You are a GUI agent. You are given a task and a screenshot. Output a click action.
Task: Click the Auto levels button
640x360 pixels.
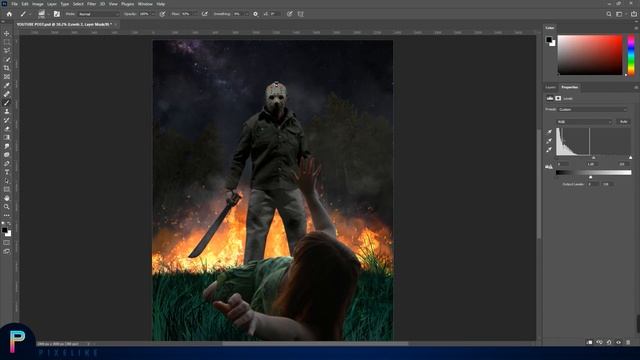tap(623, 122)
